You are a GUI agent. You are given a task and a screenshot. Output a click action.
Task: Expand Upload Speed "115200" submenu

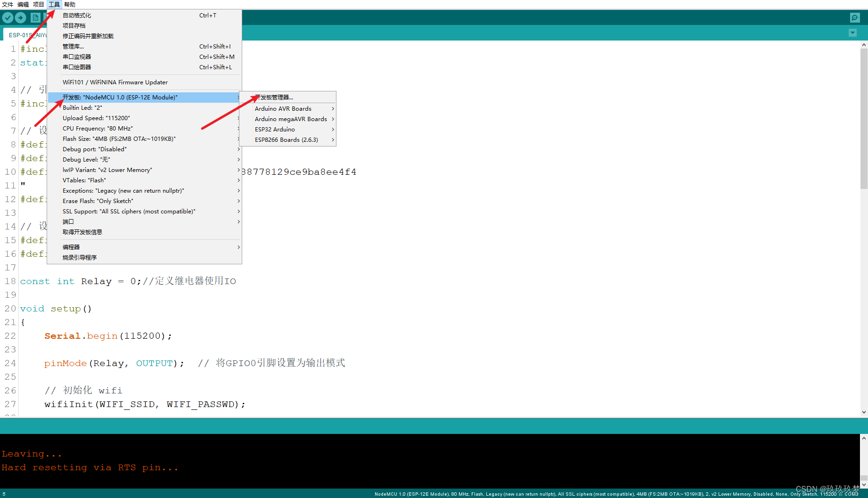[x=144, y=118]
